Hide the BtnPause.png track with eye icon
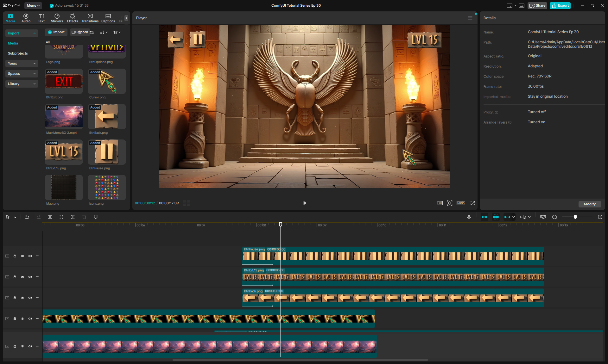608x364 pixels. [22, 256]
